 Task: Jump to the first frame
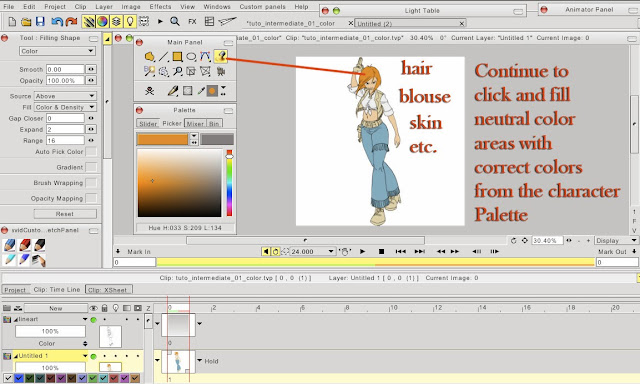(400, 251)
